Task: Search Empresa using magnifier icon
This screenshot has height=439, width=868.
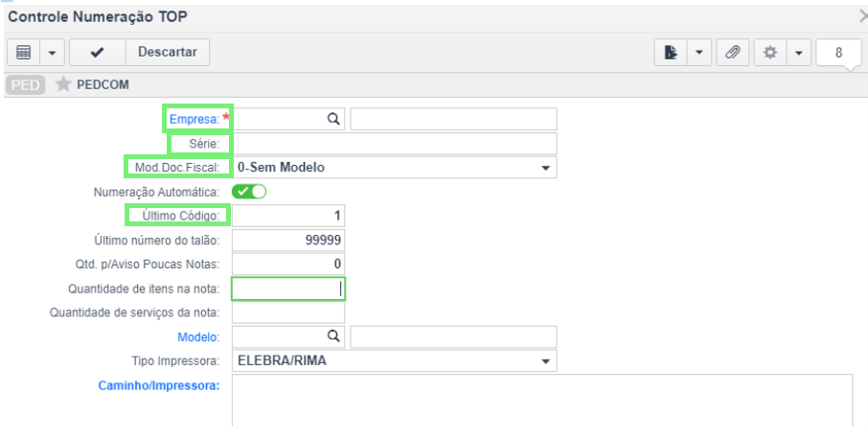Action: point(333,119)
